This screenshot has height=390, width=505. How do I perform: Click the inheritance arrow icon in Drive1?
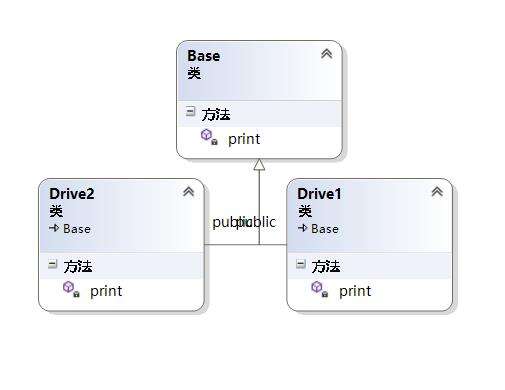tap(302, 228)
